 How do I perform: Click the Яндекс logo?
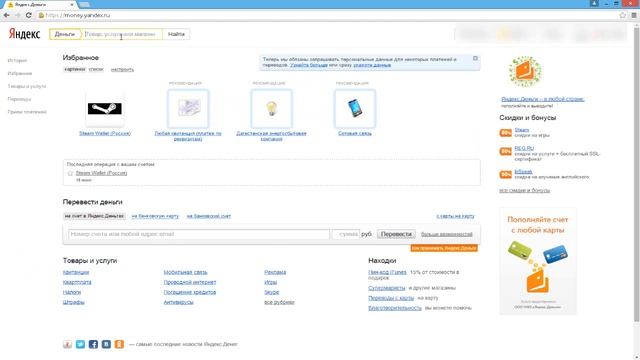24,34
